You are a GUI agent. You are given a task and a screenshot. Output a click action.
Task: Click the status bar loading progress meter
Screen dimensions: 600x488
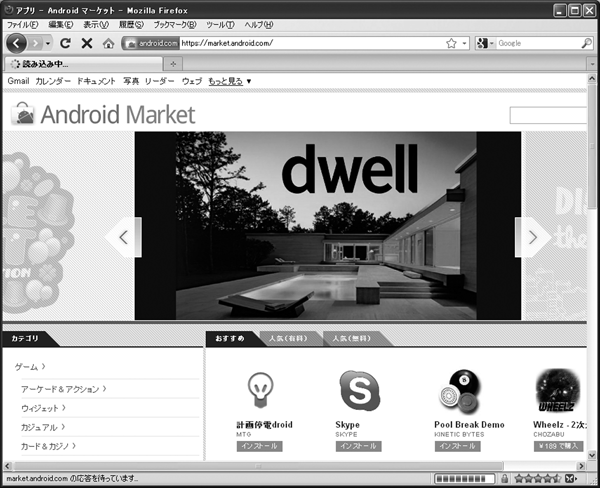(x=464, y=478)
